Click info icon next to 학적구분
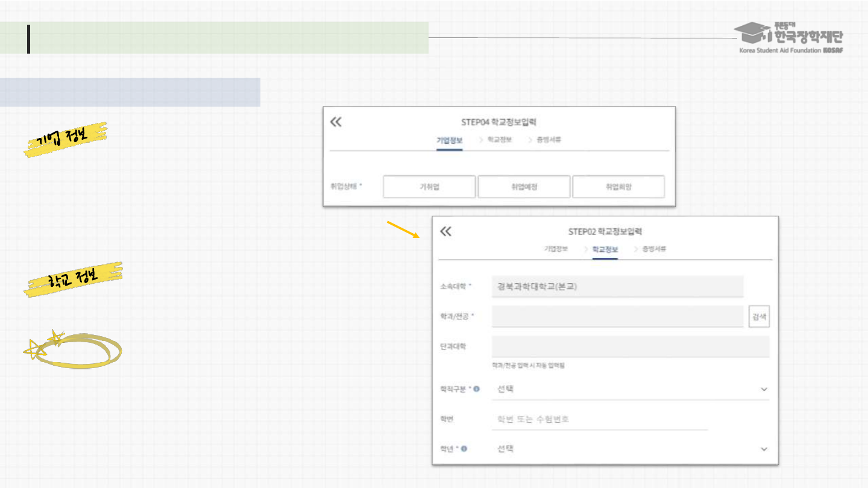 (x=476, y=389)
